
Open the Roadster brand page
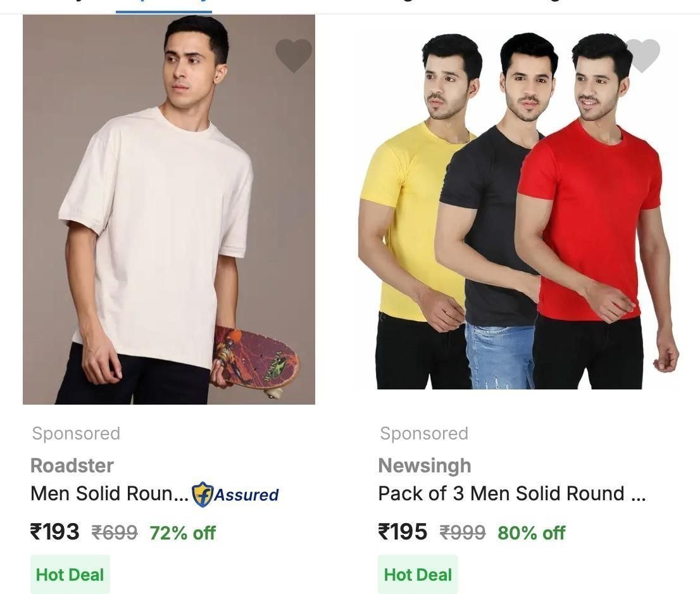[72, 465]
